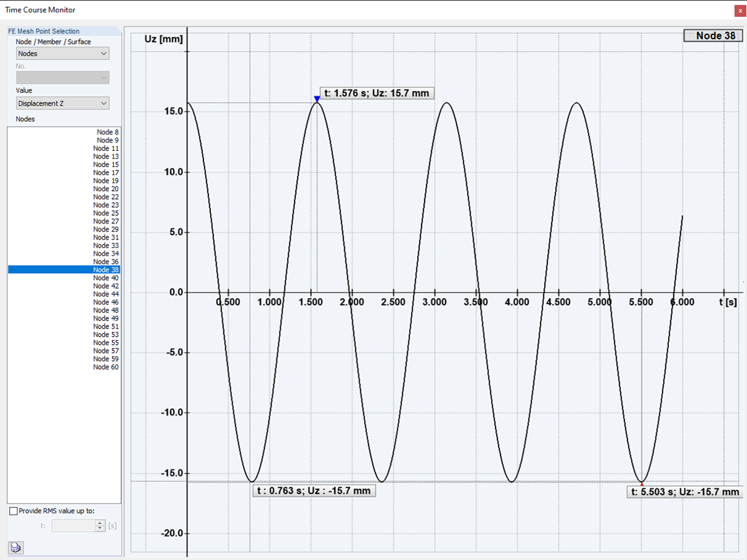
Task: Close the Time Course Monitor window
Action: point(738,11)
